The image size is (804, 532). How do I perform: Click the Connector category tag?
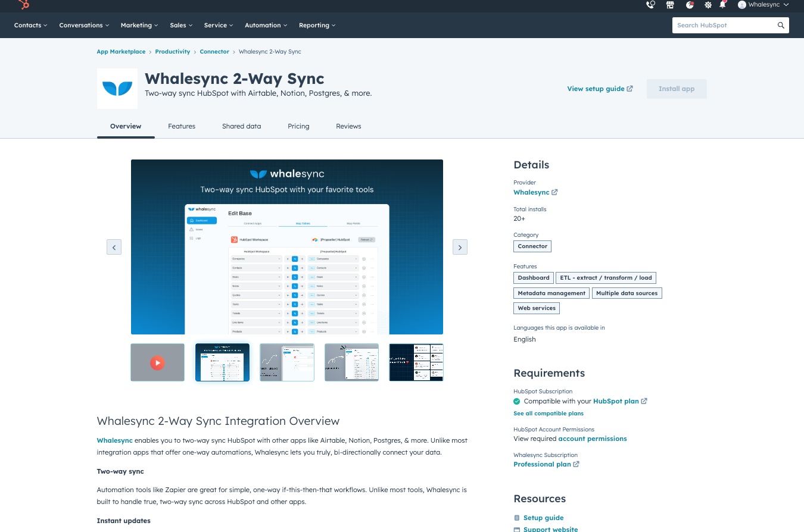[x=532, y=246]
